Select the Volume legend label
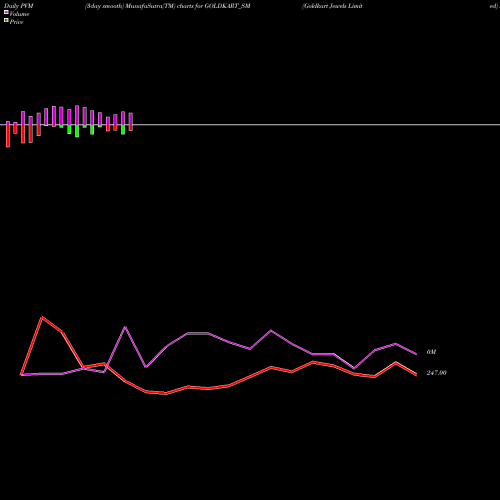The image size is (500, 500). 19,14
